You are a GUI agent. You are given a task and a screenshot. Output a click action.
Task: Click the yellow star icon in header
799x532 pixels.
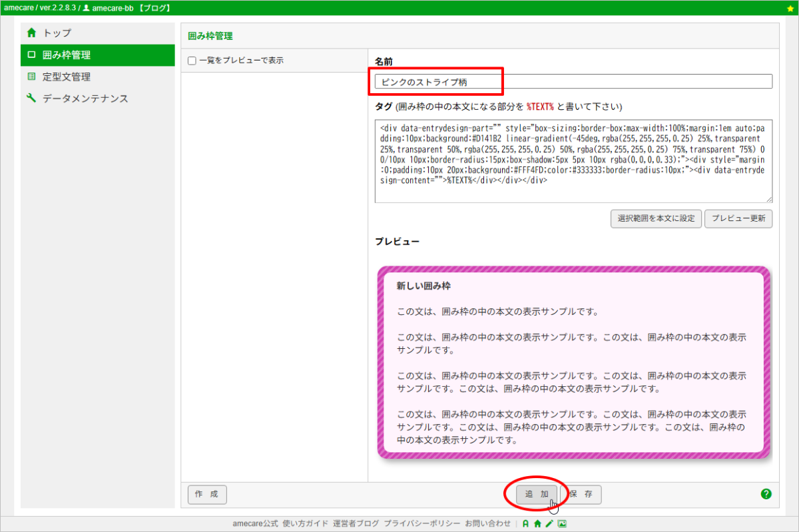pyautogui.click(x=790, y=8)
